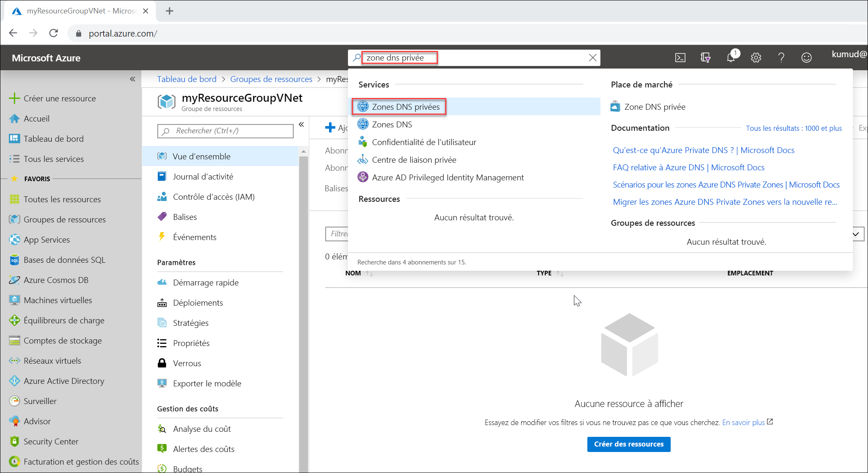Screen dimensions: 868x473
Task: Select the Vue d'ensemble navigation item
Action: [202, 156]
